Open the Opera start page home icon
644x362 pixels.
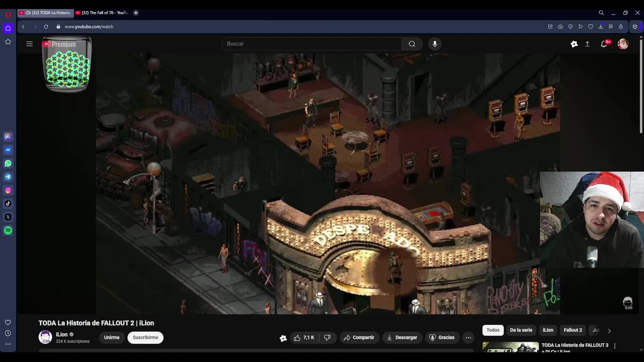tap(8, 28)
